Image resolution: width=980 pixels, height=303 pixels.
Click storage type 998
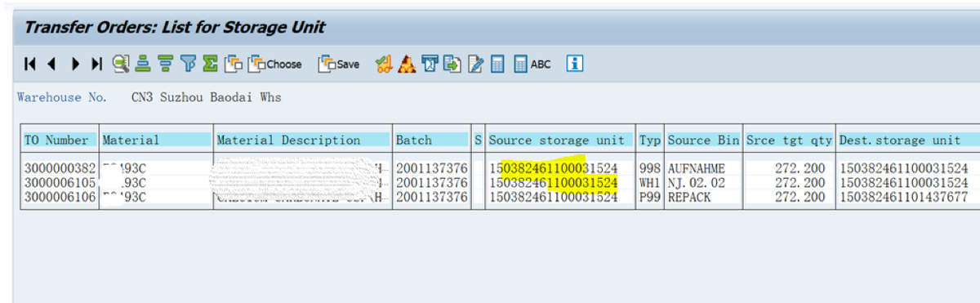click(x=650, y=169)
